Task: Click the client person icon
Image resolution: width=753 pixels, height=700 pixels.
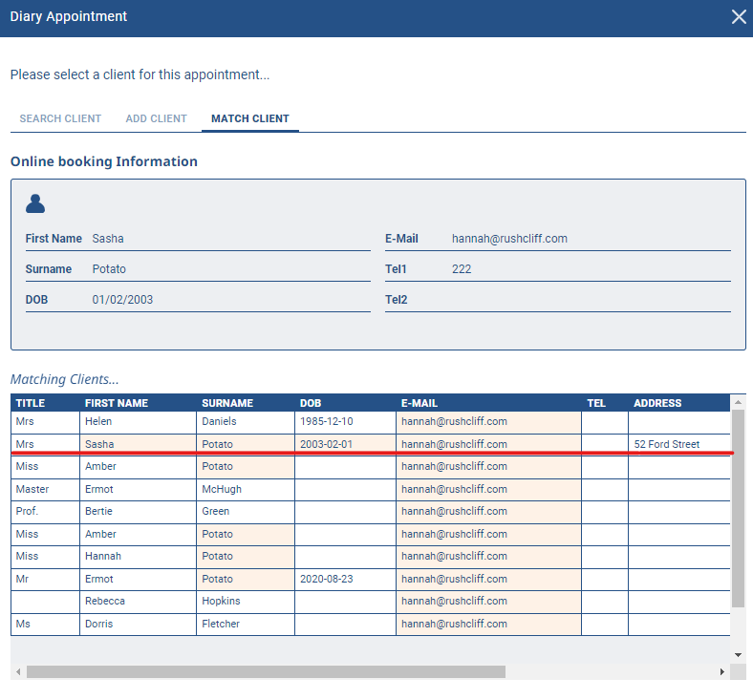Action: [35, 203]
